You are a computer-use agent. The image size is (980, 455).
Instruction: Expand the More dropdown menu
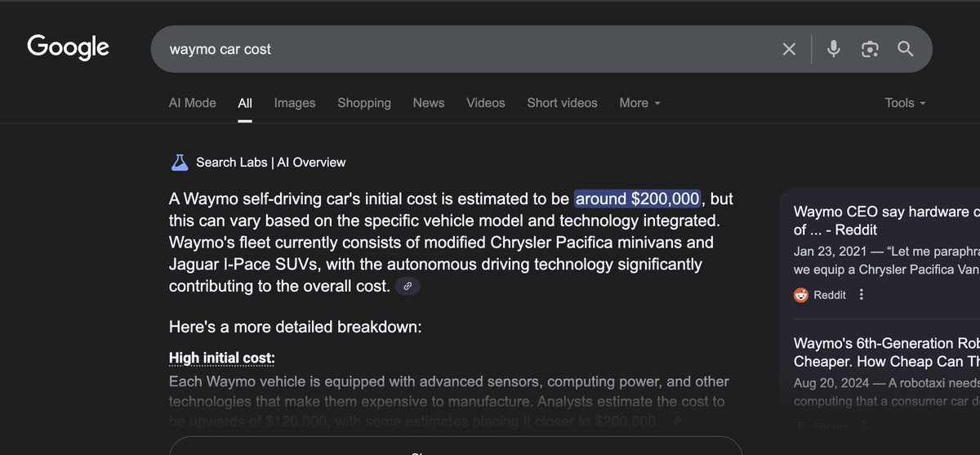[x=639, y=103]
